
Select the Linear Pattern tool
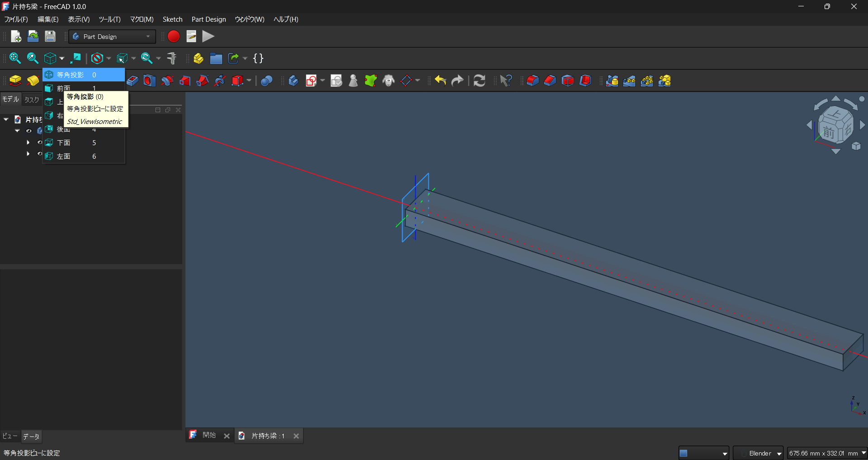coord(629,81)
